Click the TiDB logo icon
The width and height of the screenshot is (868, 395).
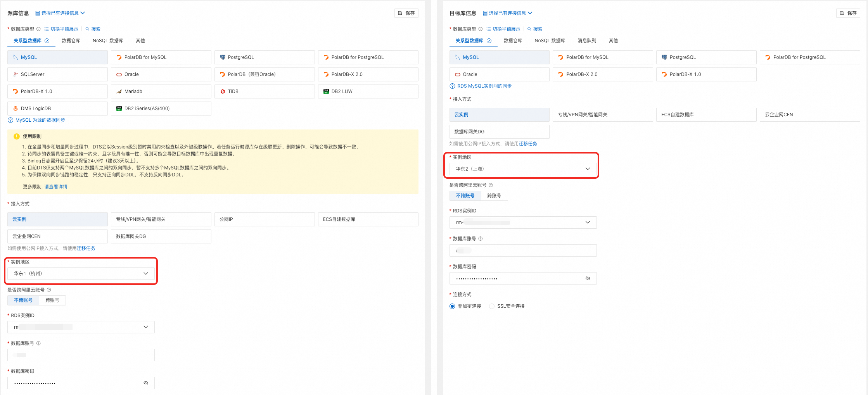[223, 91]
